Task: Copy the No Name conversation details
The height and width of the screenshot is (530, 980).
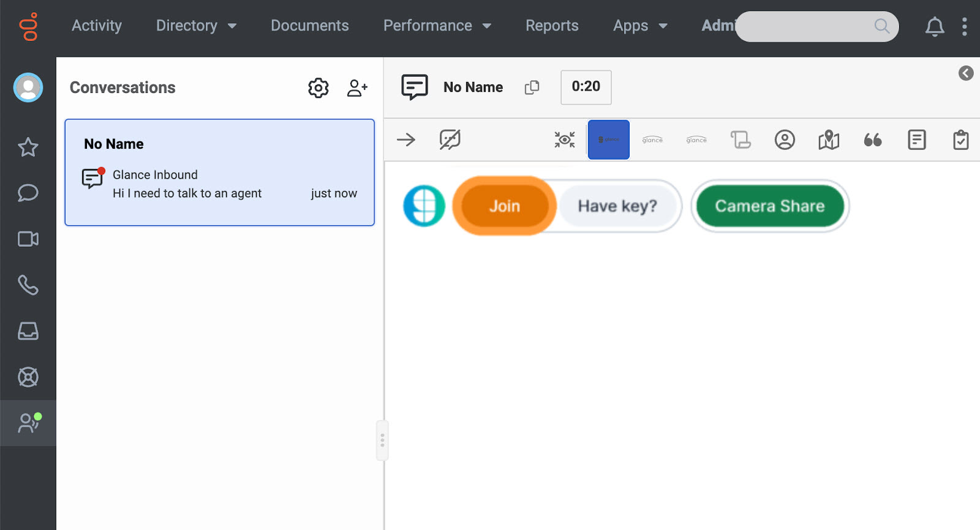Action: pos(532,88)
